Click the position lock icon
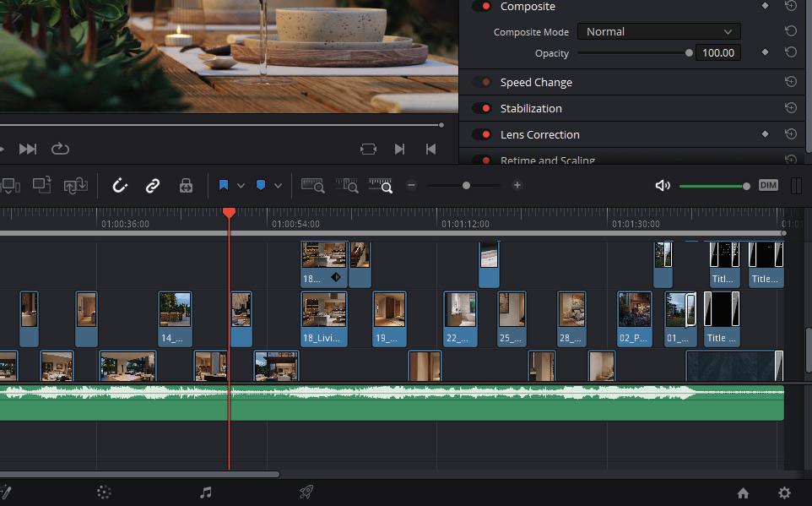Screen dimensions: 812x506 [x=186, y=186]
